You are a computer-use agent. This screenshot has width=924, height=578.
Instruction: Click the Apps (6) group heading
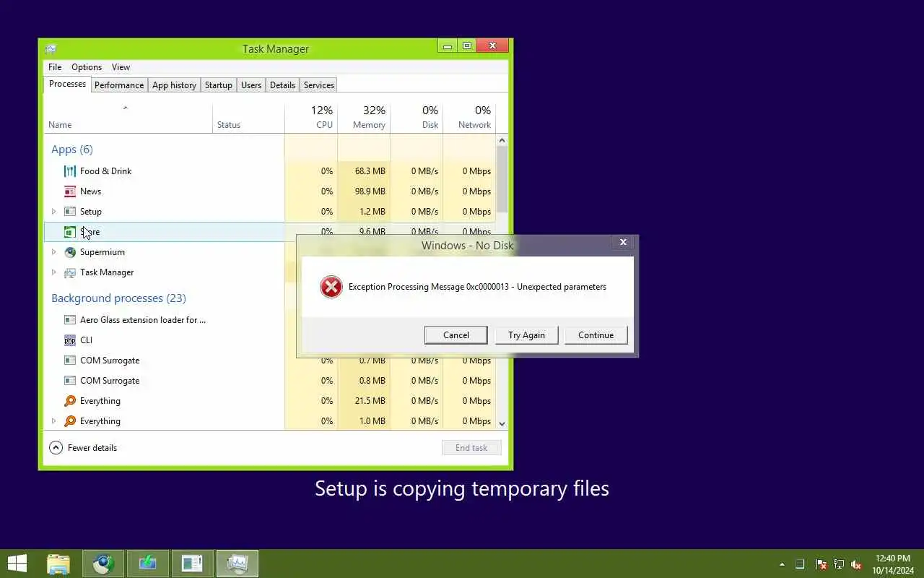[x=72, y=150]
